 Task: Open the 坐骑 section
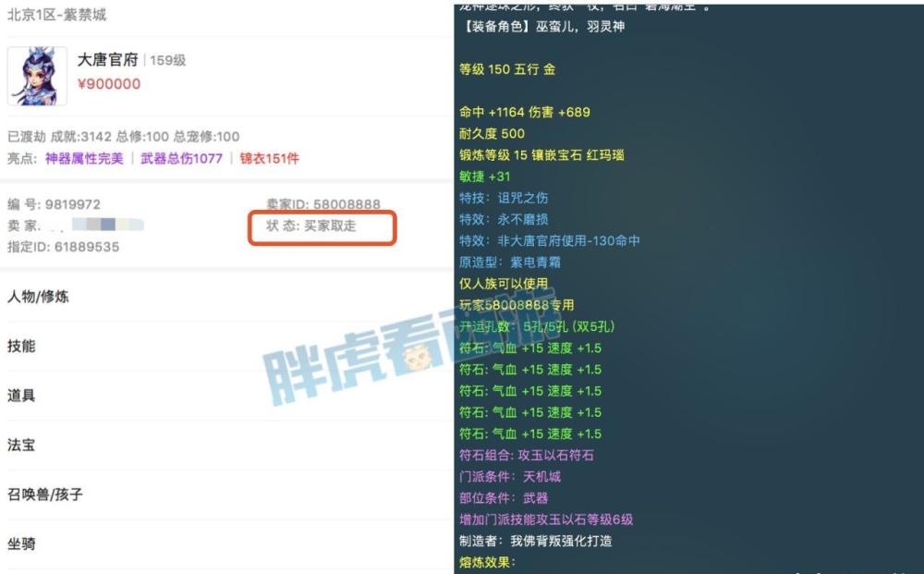point(227,543)
